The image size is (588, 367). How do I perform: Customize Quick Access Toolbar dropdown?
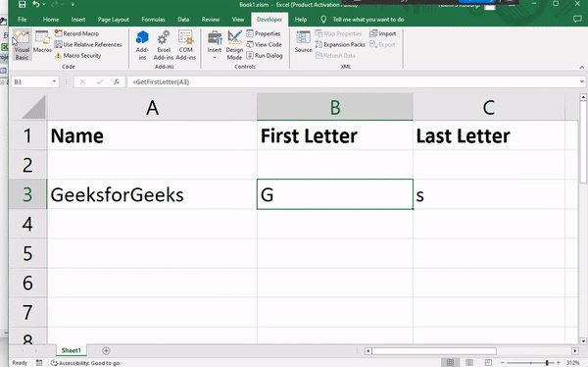point(73,4)
